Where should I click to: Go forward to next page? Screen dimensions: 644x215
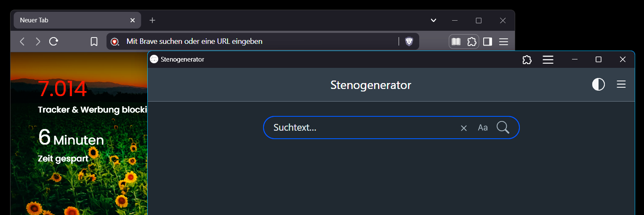(x=38, y=41)
